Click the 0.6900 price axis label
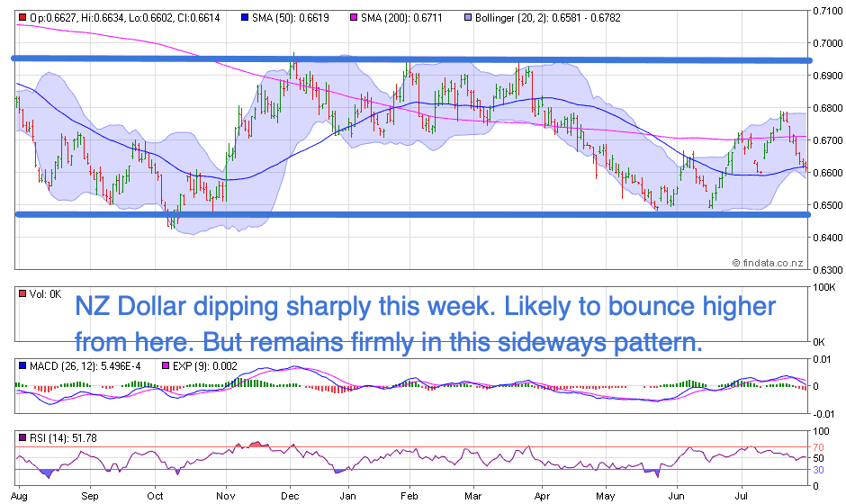846x504 pixels. [x=828, y=76]
